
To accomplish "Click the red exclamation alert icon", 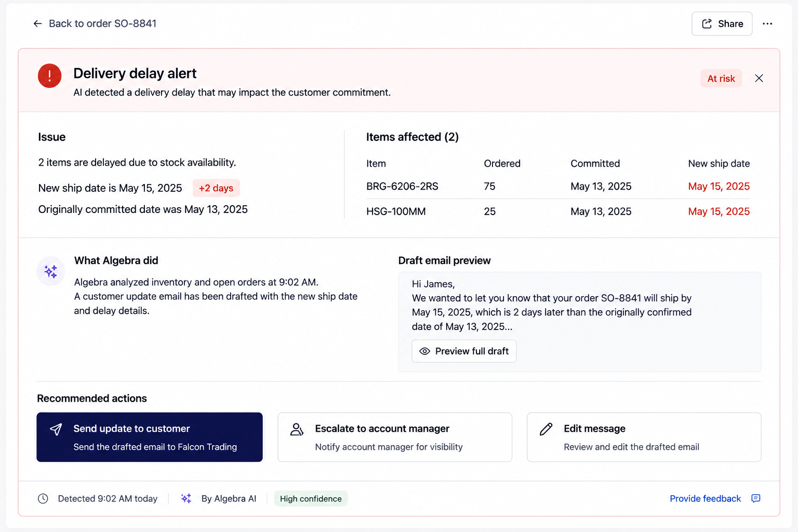I will [50, 76].
